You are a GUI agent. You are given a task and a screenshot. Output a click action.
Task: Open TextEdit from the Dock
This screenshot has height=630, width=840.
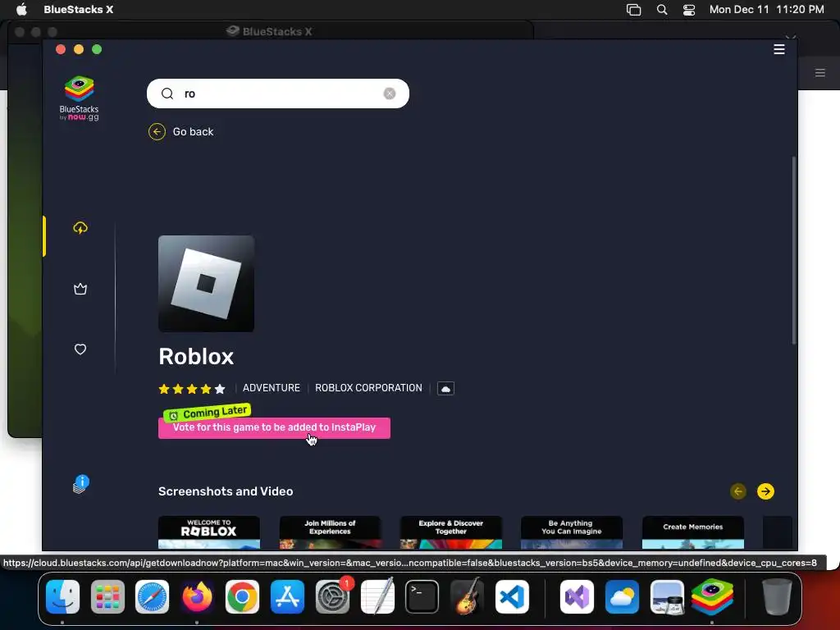(x=377, y=597)
